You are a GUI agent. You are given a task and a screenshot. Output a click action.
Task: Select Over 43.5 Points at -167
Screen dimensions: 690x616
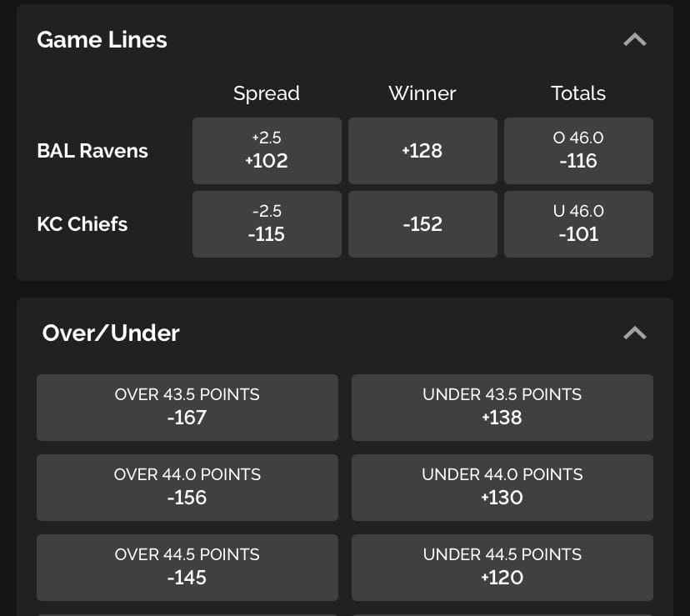click(187, 408)
